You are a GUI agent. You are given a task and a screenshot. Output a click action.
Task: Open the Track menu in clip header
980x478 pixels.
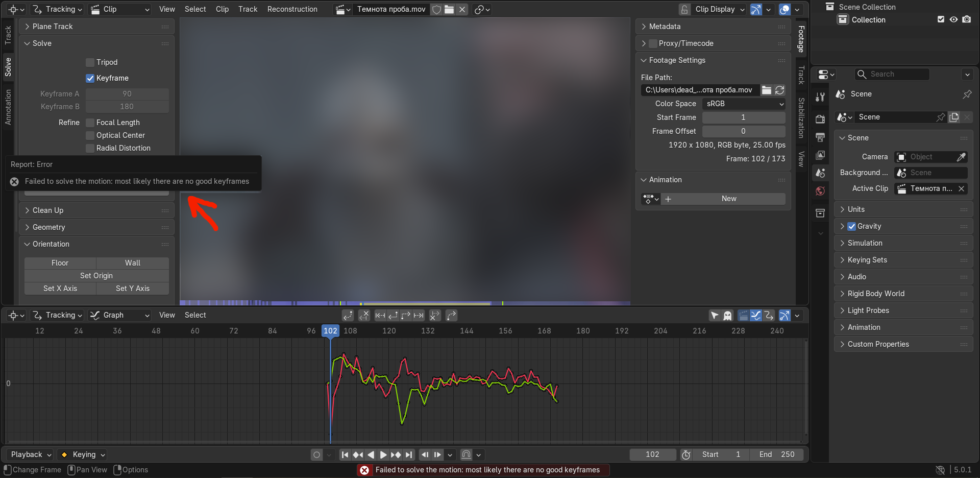248,9
